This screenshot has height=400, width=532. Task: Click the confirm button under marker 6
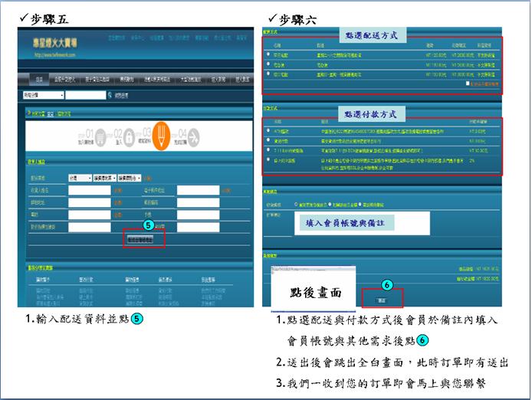pos(381,300)
